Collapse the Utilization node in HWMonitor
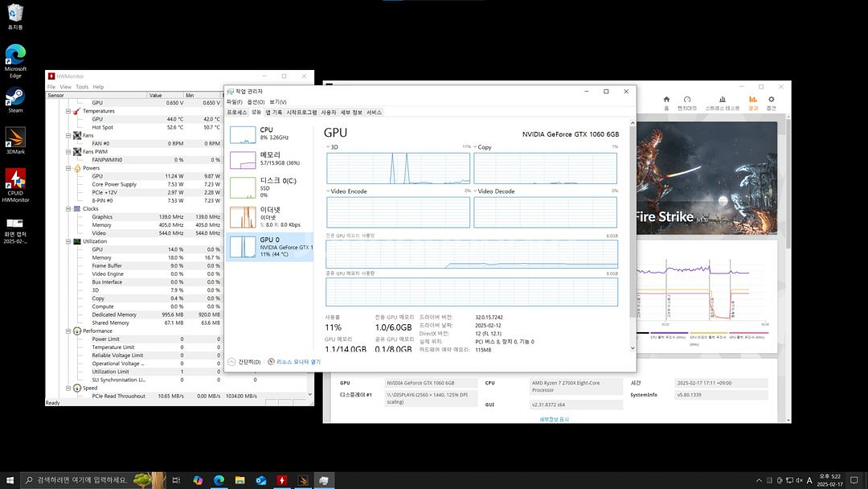The image size is (868, 489). click(x=68, y=241)
